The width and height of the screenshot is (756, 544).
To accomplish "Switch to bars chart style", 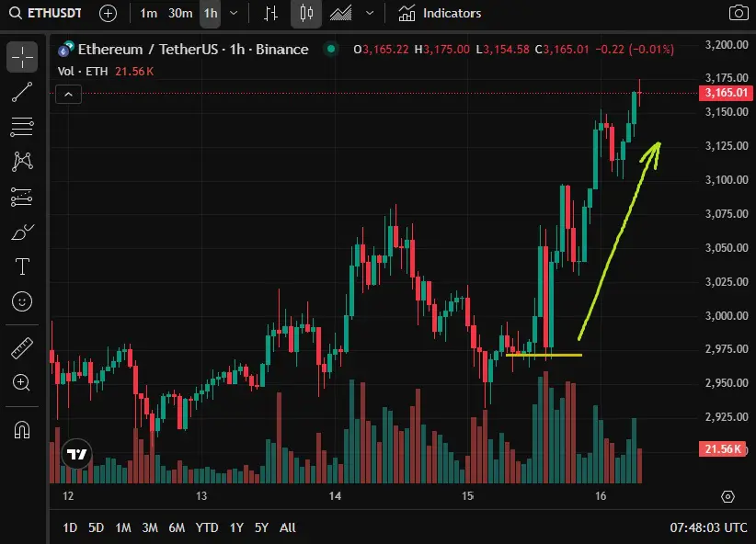I will [x=270, y=14].
